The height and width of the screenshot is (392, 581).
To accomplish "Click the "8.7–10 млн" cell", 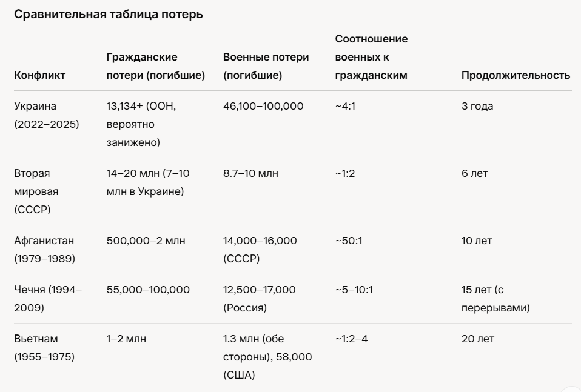I will 250,173.
